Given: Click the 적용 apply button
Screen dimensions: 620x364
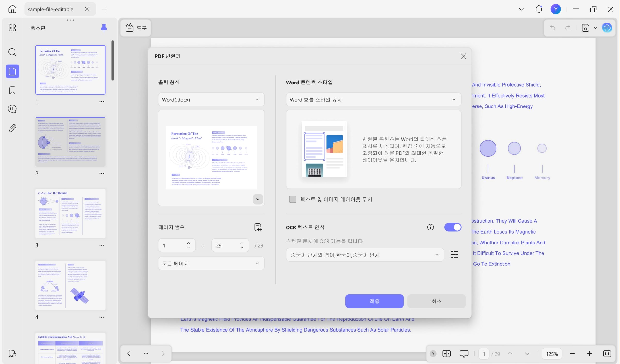Looking at the screenshot, I should click(x=374, y=301).
